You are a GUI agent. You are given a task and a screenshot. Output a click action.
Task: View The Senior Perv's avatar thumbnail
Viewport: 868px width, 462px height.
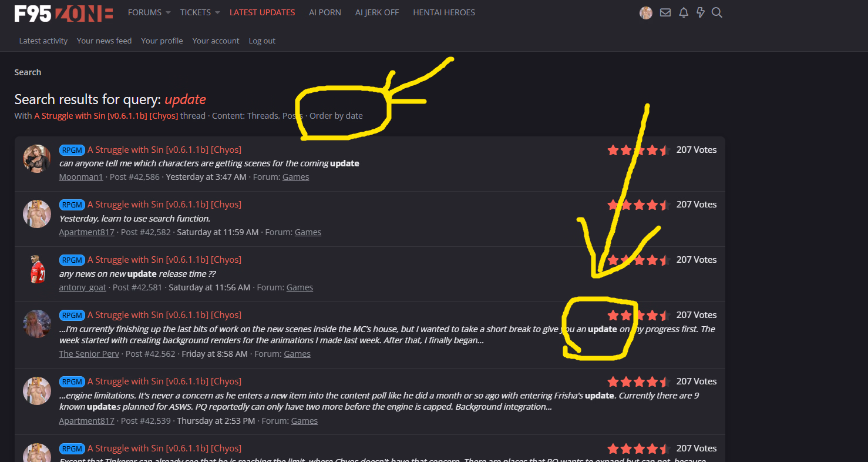pyautogui.click(x=36, y=324)
